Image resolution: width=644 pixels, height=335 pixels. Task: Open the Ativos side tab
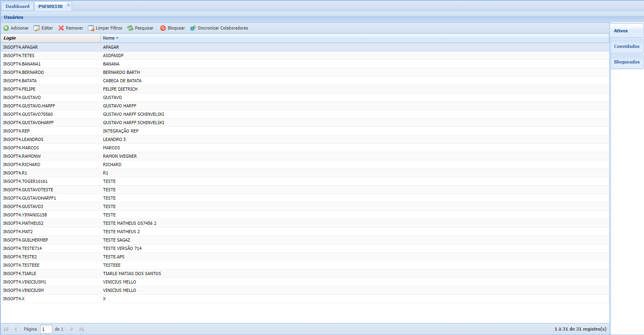(627, 31)
